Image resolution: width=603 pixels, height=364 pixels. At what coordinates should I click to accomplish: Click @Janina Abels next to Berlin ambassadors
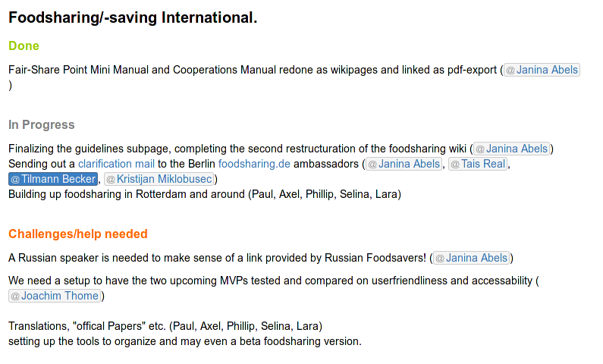point(404,164)
